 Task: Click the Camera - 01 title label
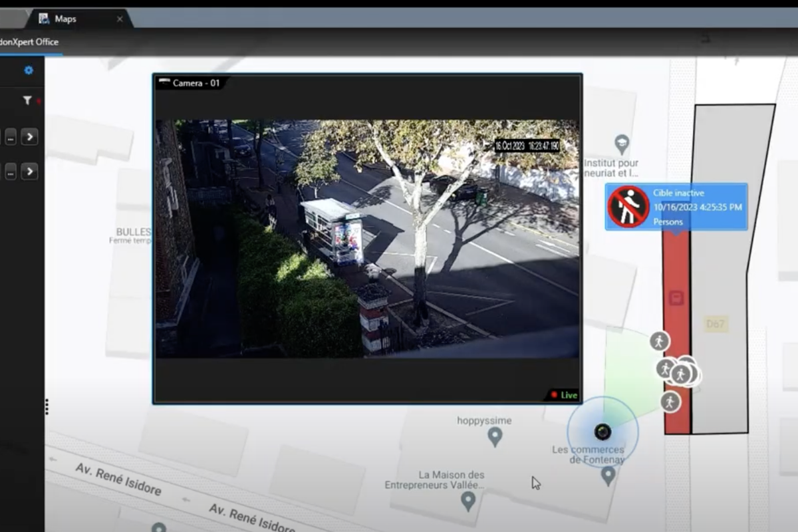pyautogui.click(x=196, y=83)
